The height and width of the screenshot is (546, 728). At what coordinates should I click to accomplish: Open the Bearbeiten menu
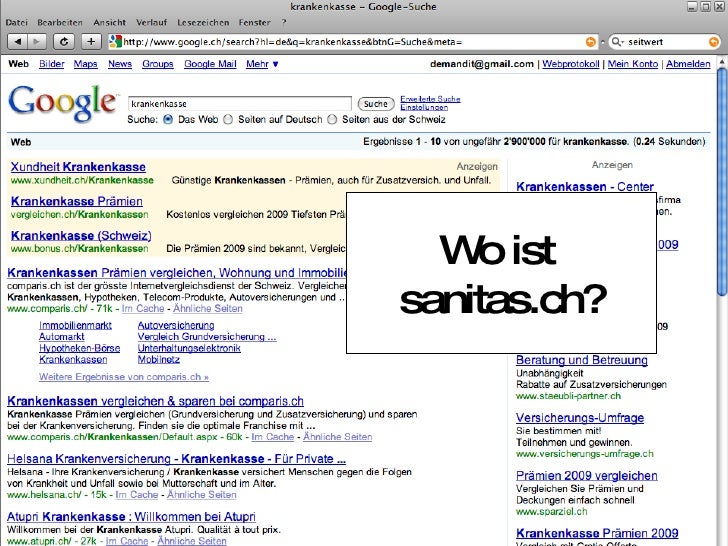pyautogui.click(x=60, y=22)
